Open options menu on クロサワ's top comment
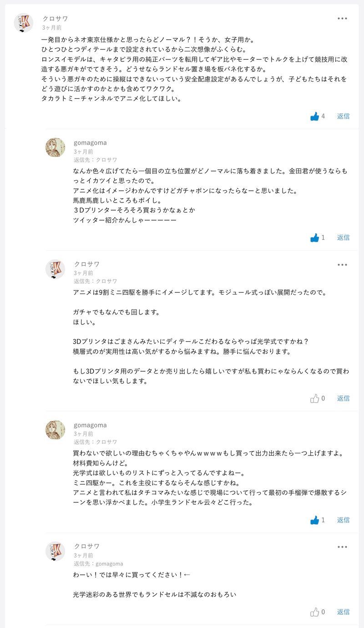 [342, 19]
